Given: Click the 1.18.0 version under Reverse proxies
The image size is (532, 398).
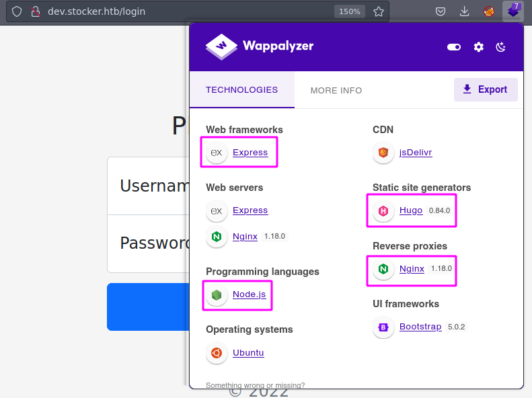Looking at the screenshot, I should click(x=441, y=269).
